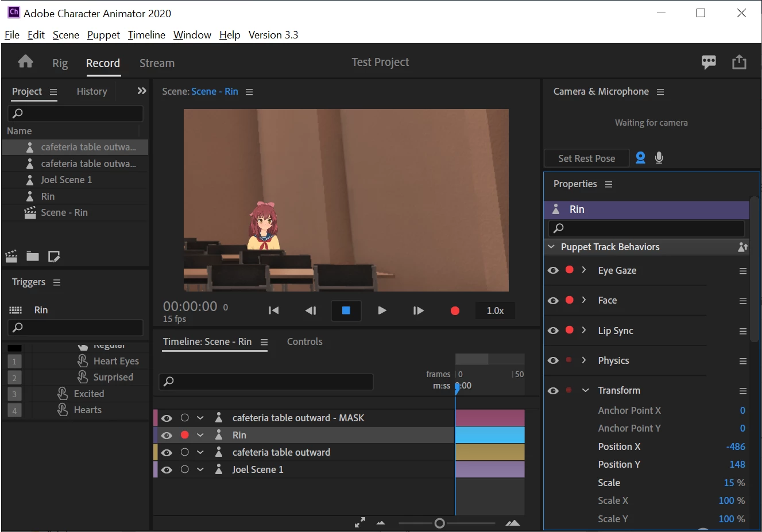Toggle camera input icon
The height and width of the screenshot is (532, 762).
[640, 158]
